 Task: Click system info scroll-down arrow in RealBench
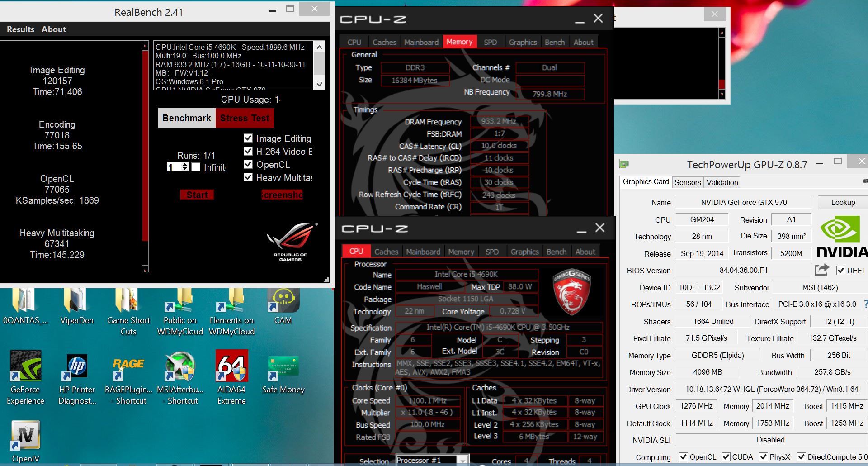[x=320, y=84]
